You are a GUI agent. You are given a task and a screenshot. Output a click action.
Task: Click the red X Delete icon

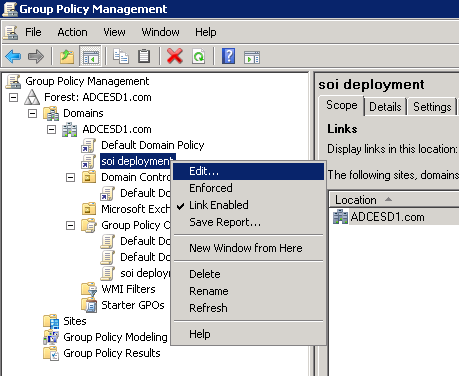pos(175,56)
